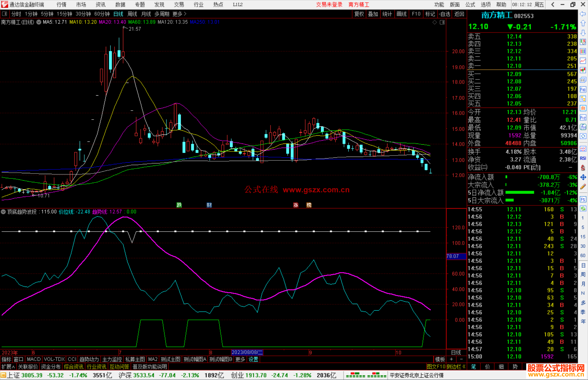Switch to the 周线 period tab
588x380 pixels.
coord(132,14)
